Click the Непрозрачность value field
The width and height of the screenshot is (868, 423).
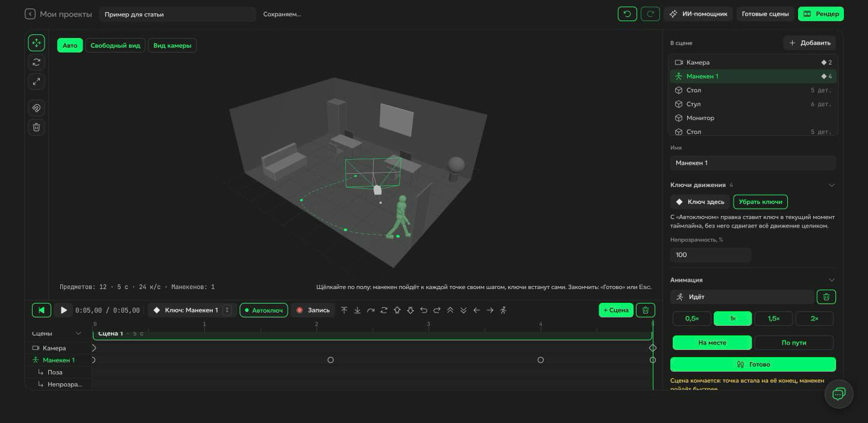pos(711,255)
